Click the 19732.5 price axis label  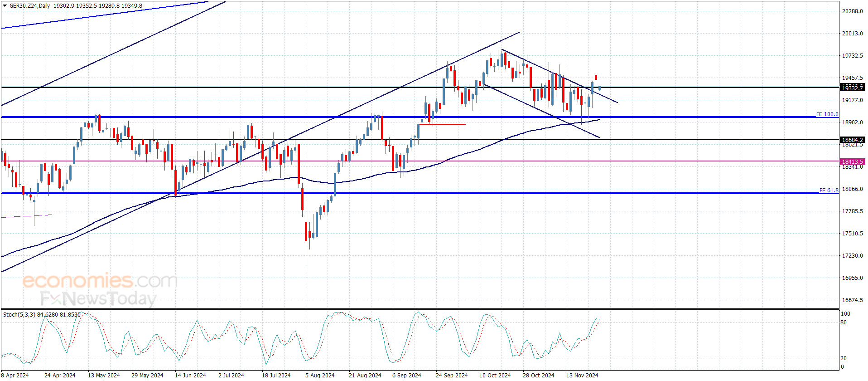(x=852, y=56)
